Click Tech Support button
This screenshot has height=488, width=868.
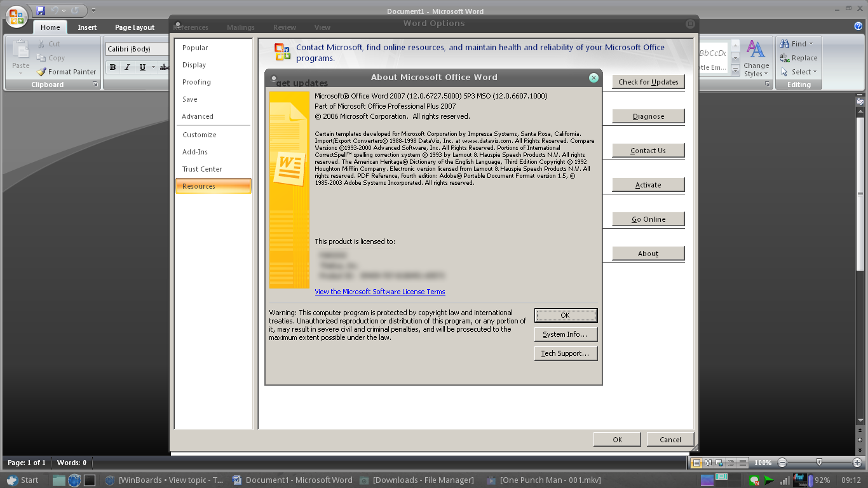click(x=566, y=353)
